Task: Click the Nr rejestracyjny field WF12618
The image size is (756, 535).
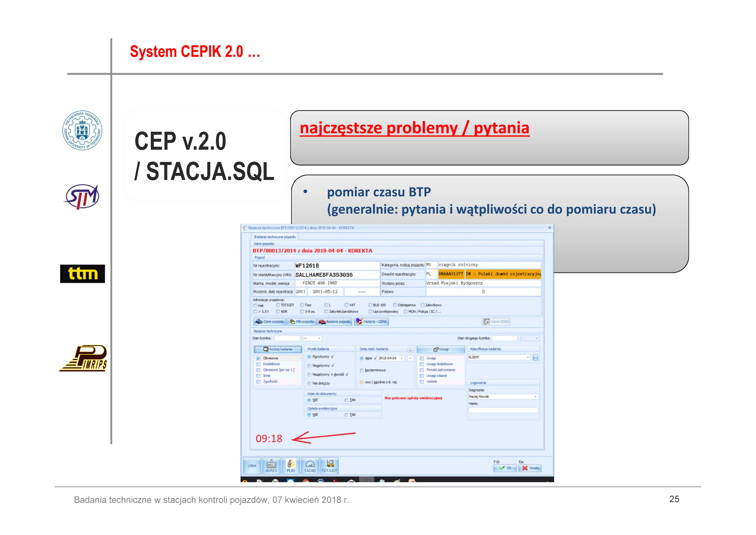Action: click(x=337, y=266)
